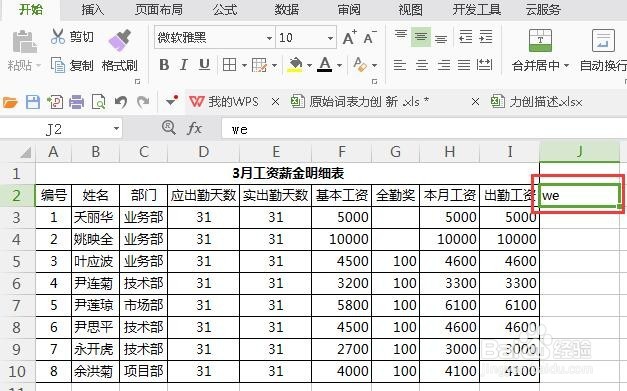Open the 审阅 tab
627x391 pixels.
point(349,9)
